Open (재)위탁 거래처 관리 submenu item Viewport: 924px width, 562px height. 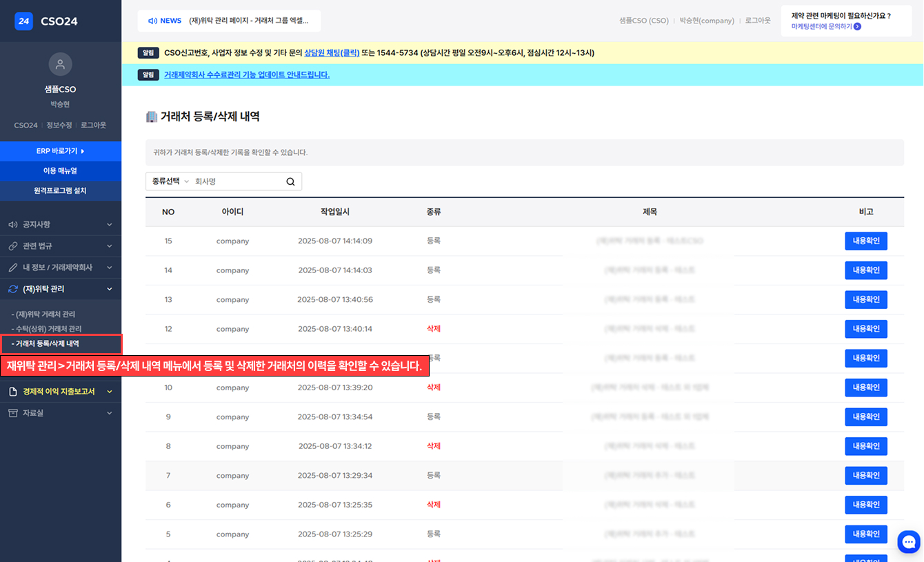[46, 314]
